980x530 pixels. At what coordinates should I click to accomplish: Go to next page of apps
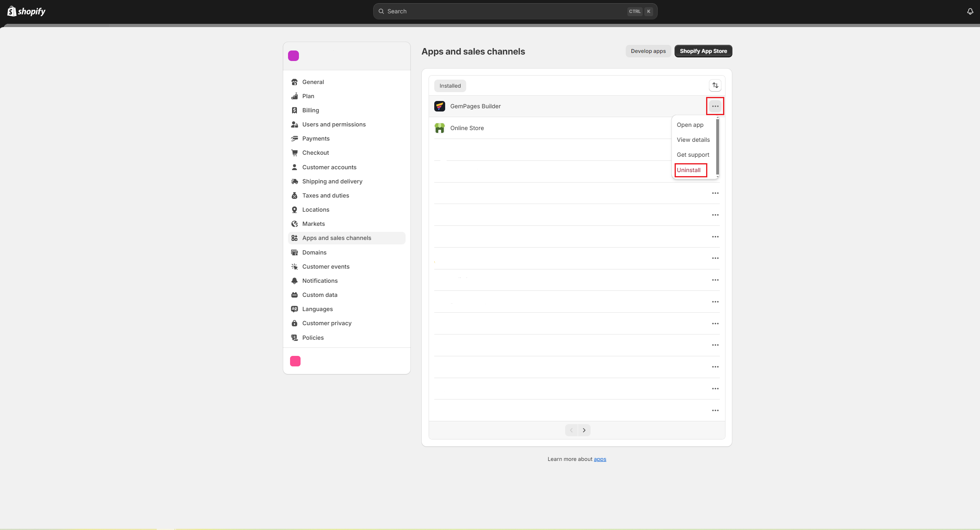(x=584, y=430)
